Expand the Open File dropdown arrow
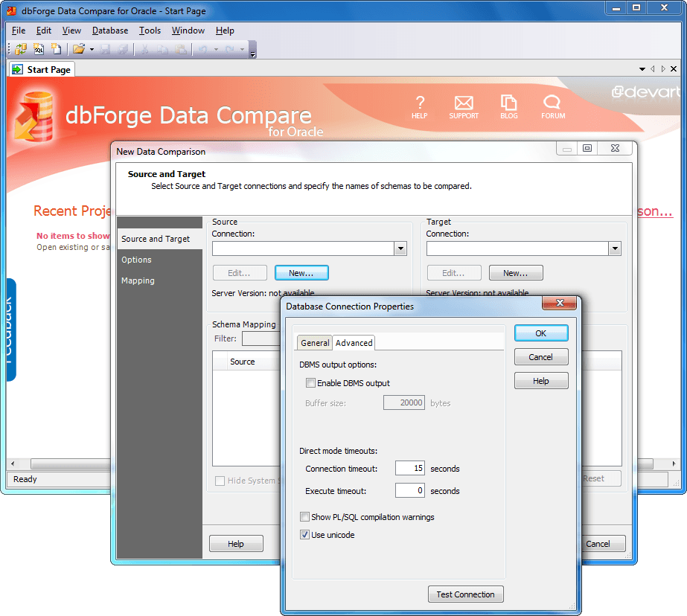This screenshot has height=616, width=687. 92,49
